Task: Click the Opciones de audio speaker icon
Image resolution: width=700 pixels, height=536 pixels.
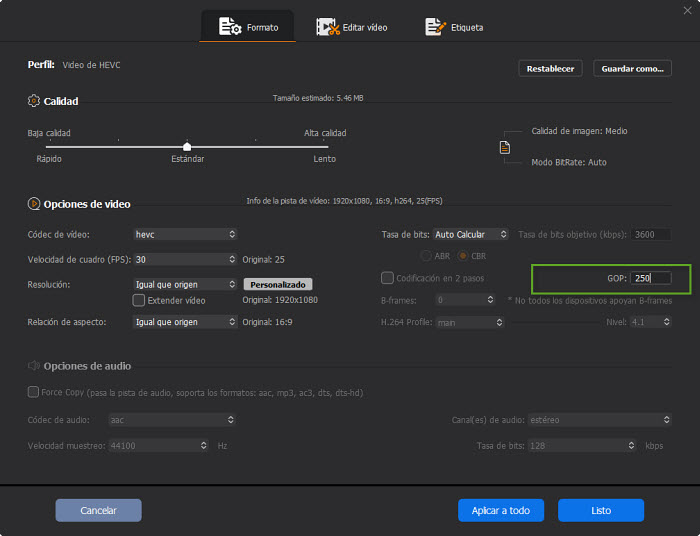Action: [x=34, y=366]
